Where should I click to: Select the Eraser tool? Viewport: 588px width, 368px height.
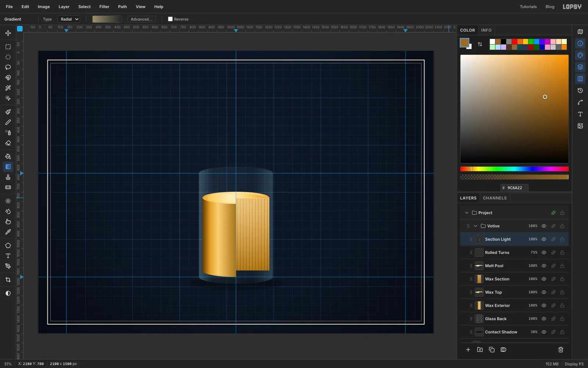tap(8, 143)
